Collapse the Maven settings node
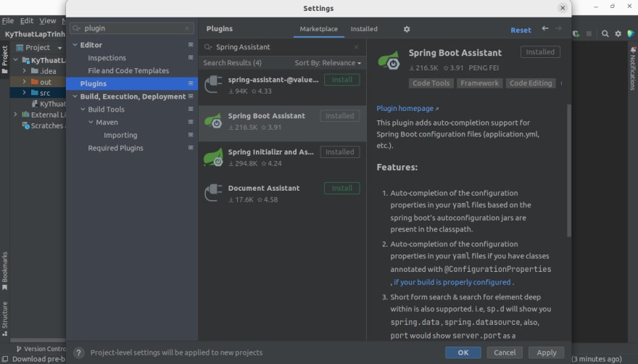 (91, 122)
